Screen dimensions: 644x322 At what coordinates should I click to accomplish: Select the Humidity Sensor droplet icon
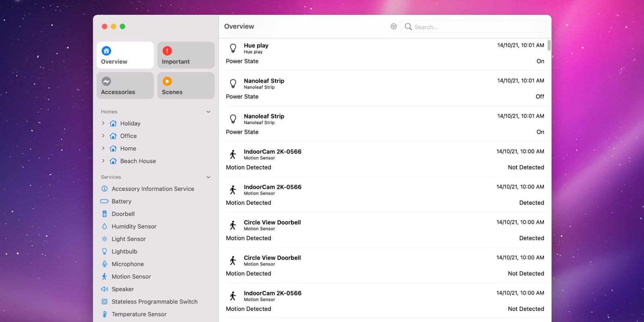pyautogui.click(x=105, y=226)
